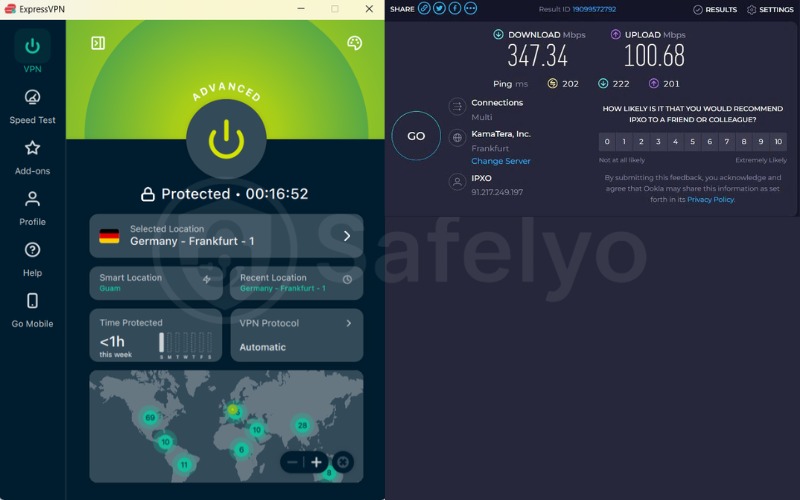Click upload ping icon showing 201

tap(653, 83)
